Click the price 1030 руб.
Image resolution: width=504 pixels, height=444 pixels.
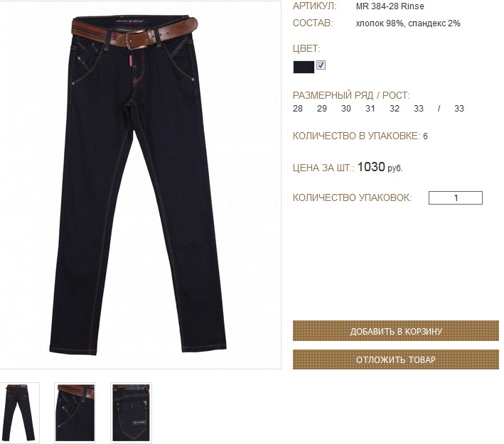(380, 167)
